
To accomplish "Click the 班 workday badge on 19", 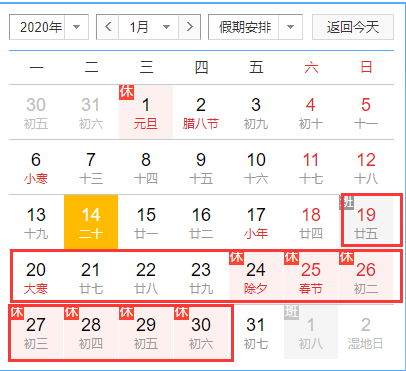I will (x=346, y=202).
